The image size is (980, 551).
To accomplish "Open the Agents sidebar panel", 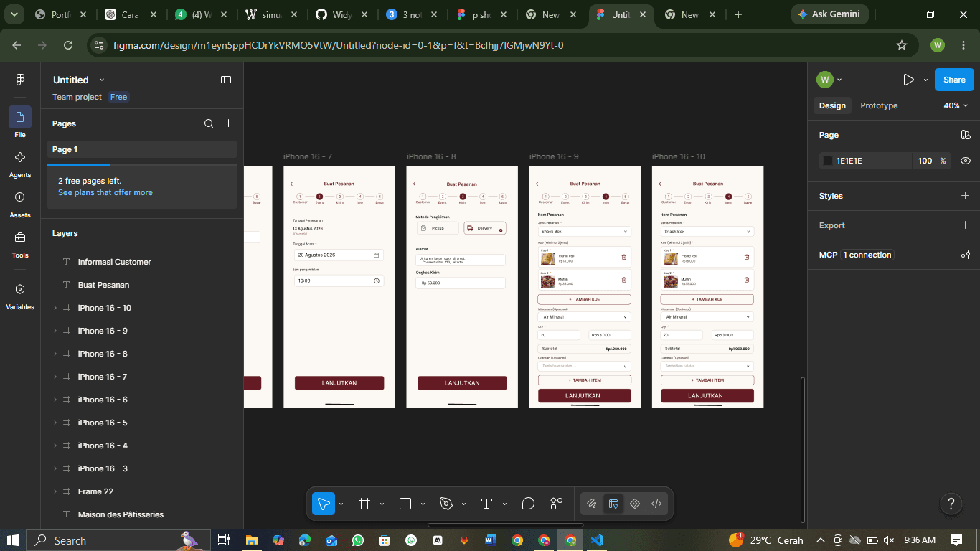I will (x=20, y=157).
